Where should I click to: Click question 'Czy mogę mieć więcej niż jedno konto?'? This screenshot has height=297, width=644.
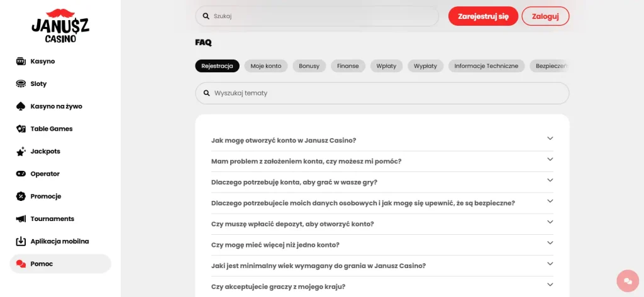(275, 245)
